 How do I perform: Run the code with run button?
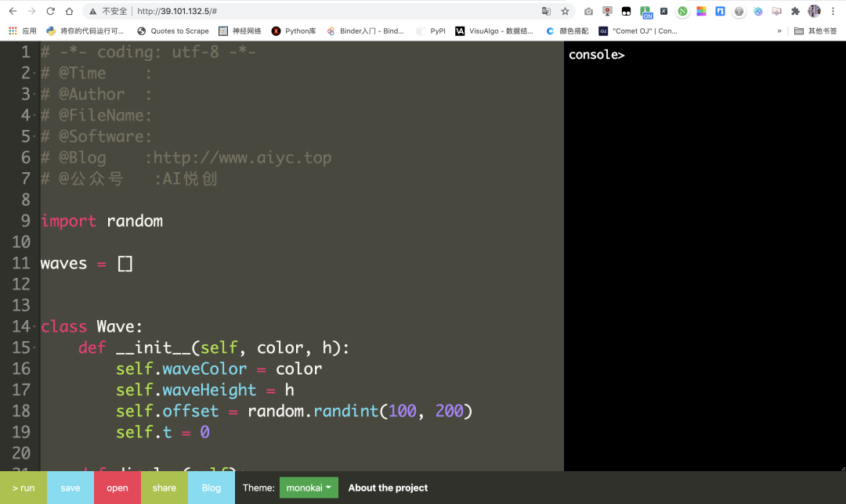(x=23, y=488)
